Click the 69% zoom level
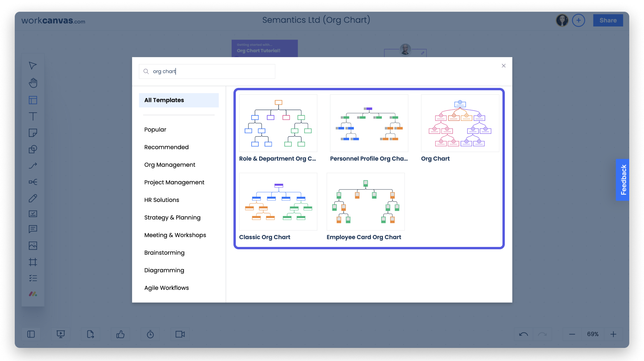644x361 pixels. pos(593,334)
